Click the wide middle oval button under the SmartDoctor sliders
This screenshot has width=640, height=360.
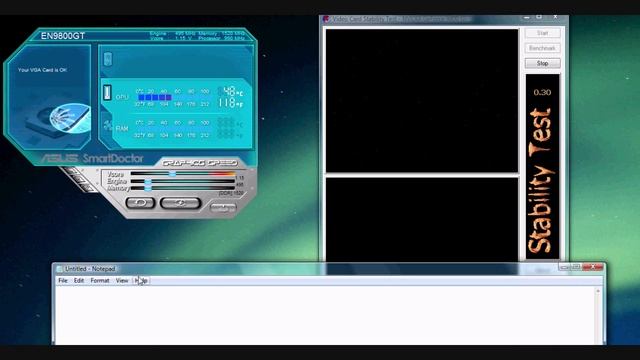pos(180,203)
